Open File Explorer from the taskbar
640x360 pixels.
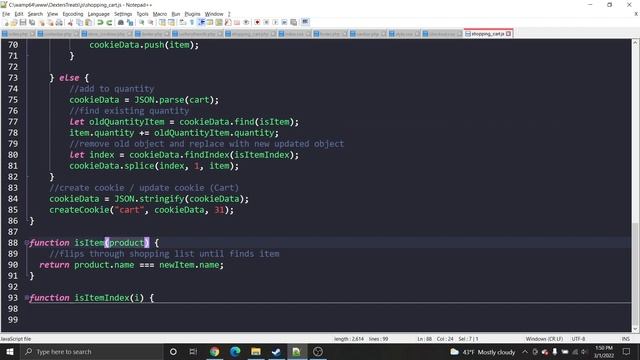click(256, 352)
